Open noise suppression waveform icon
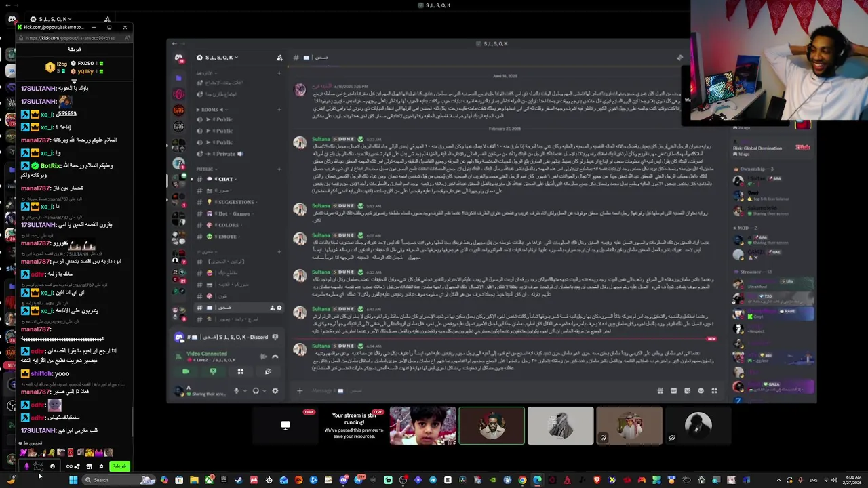This screenshot has width=868, height=488. 262,357
